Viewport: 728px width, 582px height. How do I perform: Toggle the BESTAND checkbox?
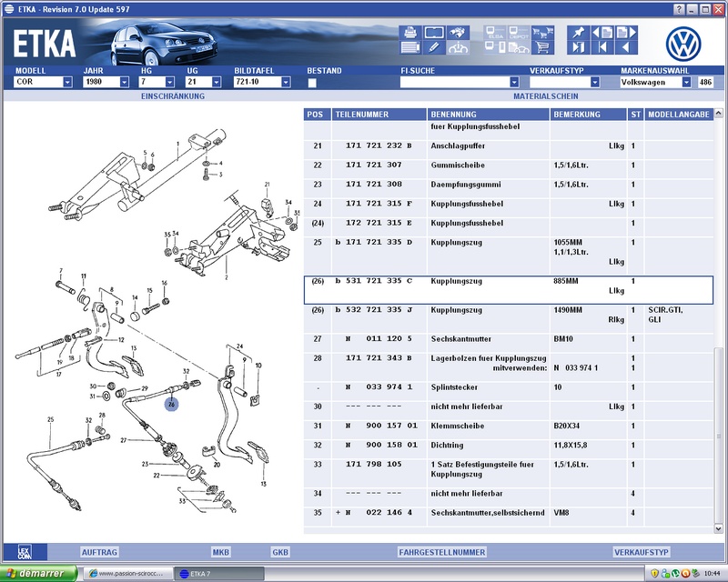pos(312,83)
